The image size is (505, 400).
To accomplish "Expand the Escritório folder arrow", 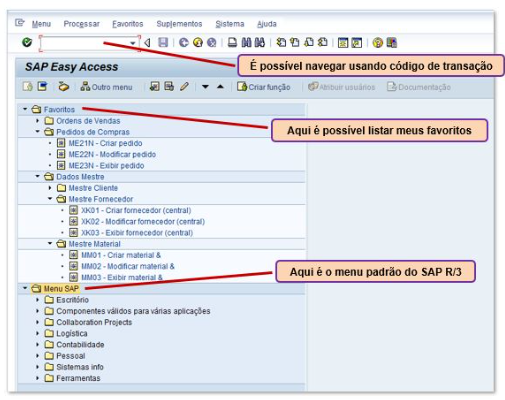I will pyautogui.click(x=37, y=300).
